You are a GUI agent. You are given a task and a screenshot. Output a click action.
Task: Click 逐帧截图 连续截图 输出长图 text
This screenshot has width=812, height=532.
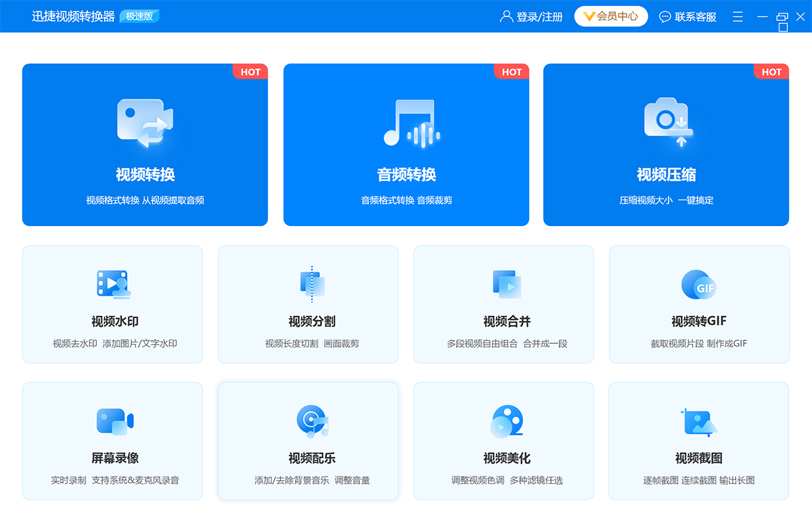(x=699, y=481)
